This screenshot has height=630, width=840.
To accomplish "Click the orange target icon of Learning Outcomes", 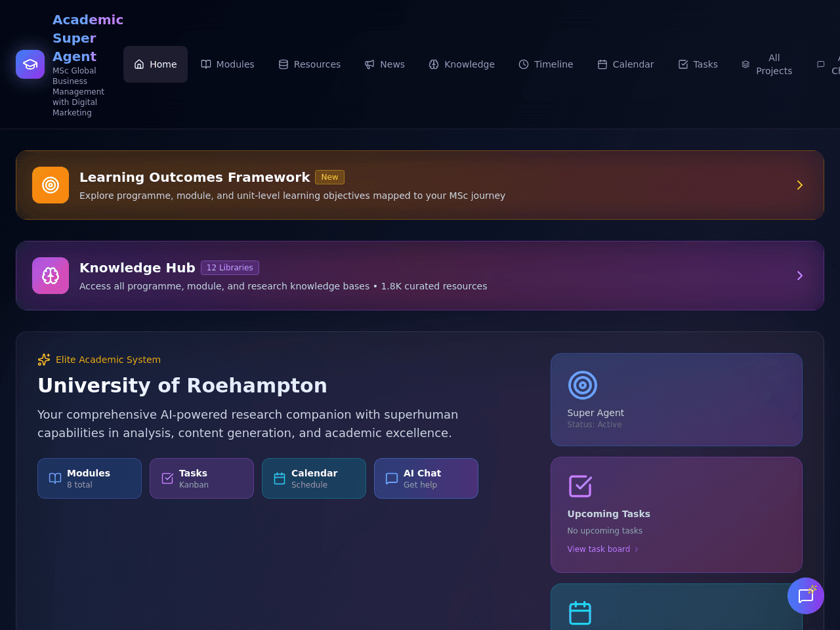I will [x=51, y=185].
